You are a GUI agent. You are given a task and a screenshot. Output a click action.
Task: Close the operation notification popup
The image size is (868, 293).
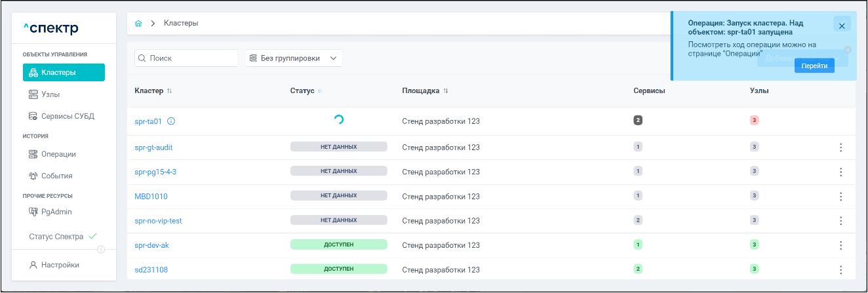(x=842, y=25)
